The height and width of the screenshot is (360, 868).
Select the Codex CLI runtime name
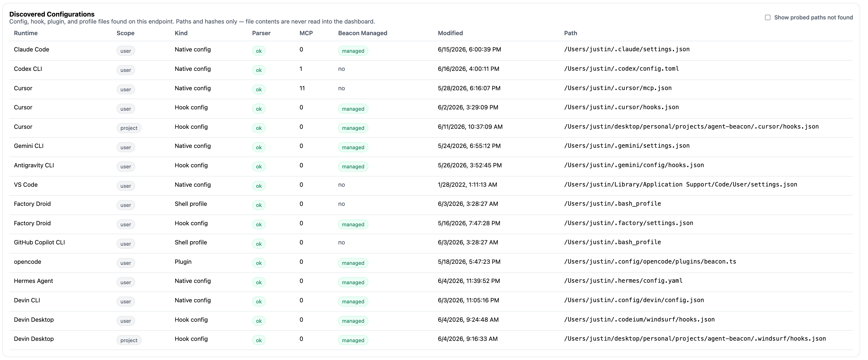[x=28, y=69]
